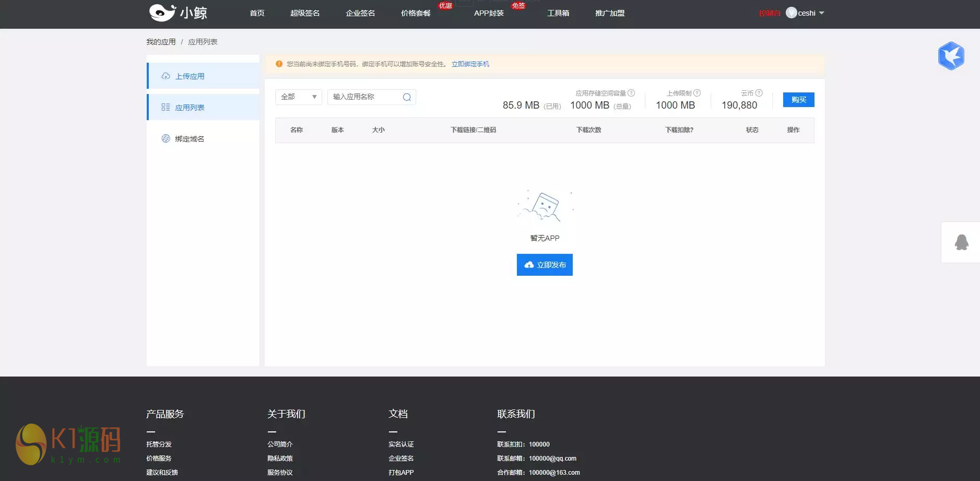The image size is (980, 481).
Task: Click the 绑定域名 link icon
Action: click(166, 138)
